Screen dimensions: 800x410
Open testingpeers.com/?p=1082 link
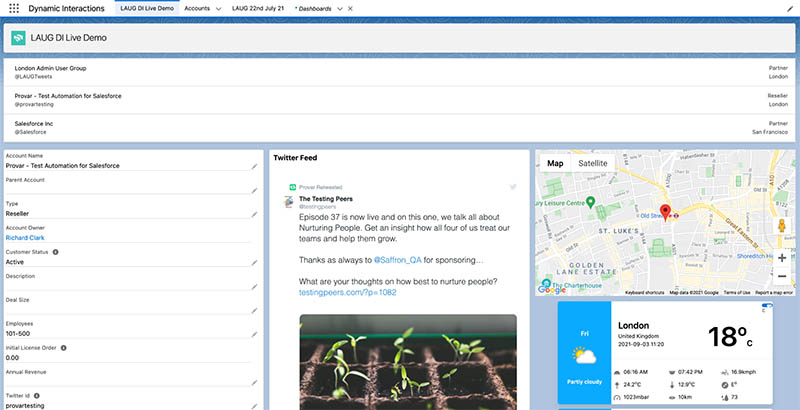(347, 292)
